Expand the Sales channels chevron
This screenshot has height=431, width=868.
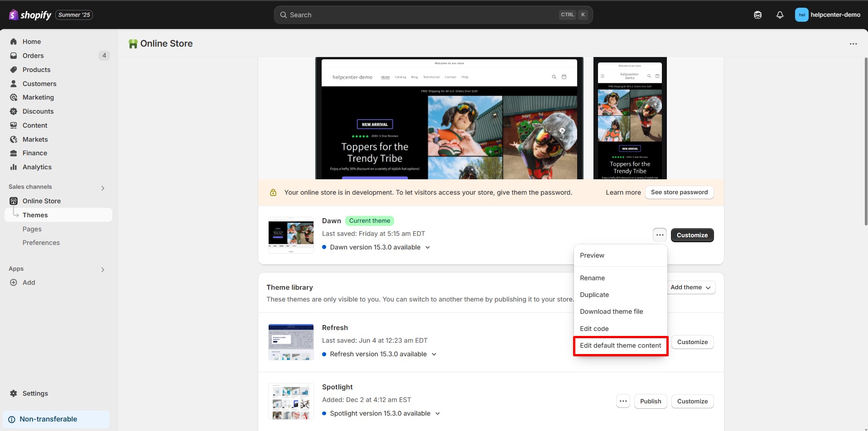[x=103, y=187]
